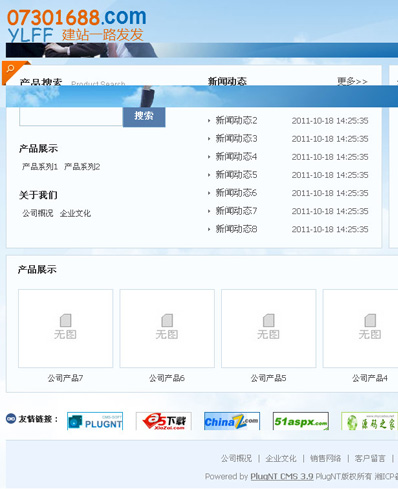Image resolution: width=398 pixels, height=489 pixels.
Task: Click the 关于我们 sidebar heading
Action: pos(38,195)
